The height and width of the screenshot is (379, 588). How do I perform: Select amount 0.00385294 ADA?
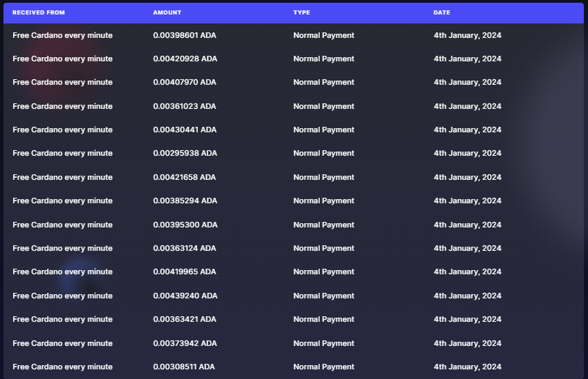185,201
